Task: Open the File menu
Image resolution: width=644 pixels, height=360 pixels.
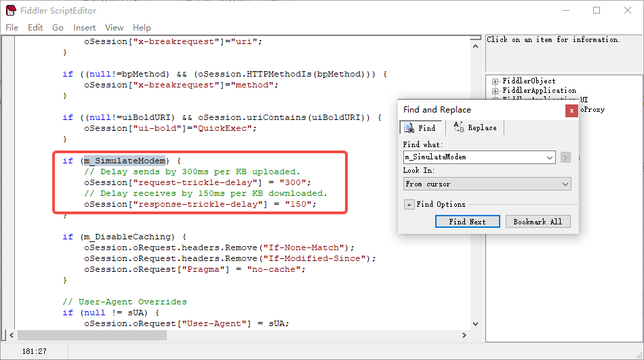Action: tap(12, 28)
